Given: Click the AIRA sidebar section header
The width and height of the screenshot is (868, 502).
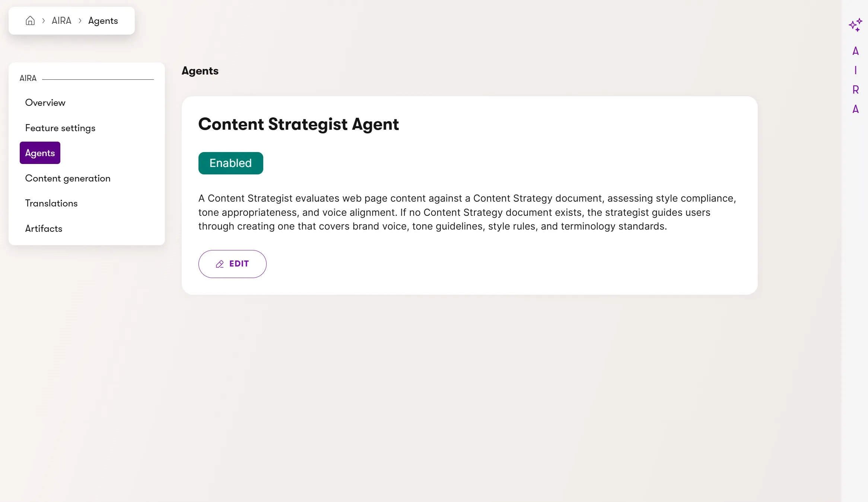Looking at the screenshot, I should click(x=28, y=78).
